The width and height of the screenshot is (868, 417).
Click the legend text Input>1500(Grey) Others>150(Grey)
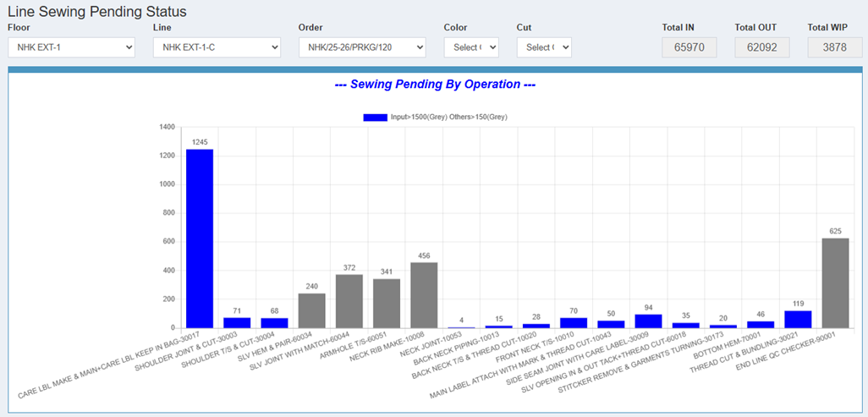pos(449,118)
